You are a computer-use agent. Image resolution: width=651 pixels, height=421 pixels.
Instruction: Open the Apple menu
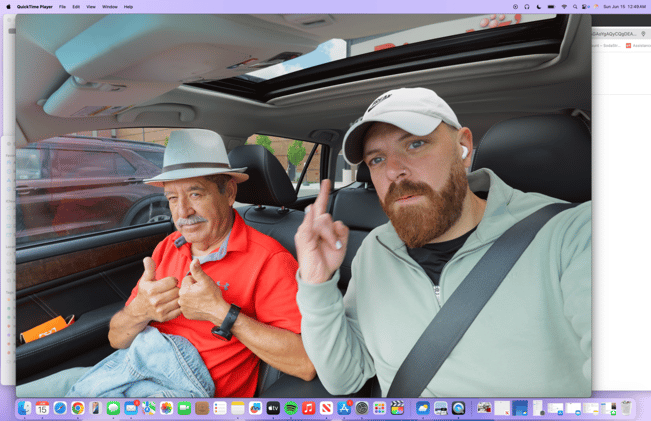click(x=8, y=7)
